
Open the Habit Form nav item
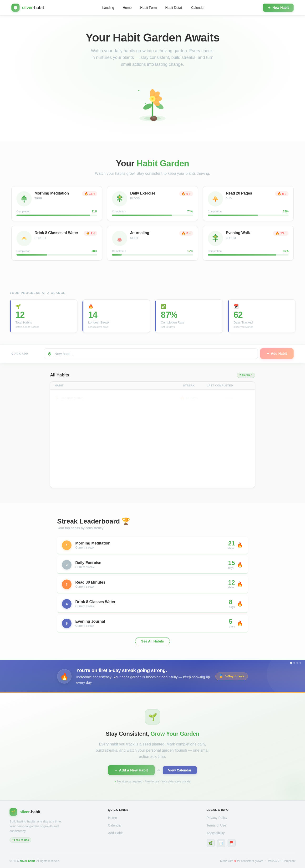[148, 8]
